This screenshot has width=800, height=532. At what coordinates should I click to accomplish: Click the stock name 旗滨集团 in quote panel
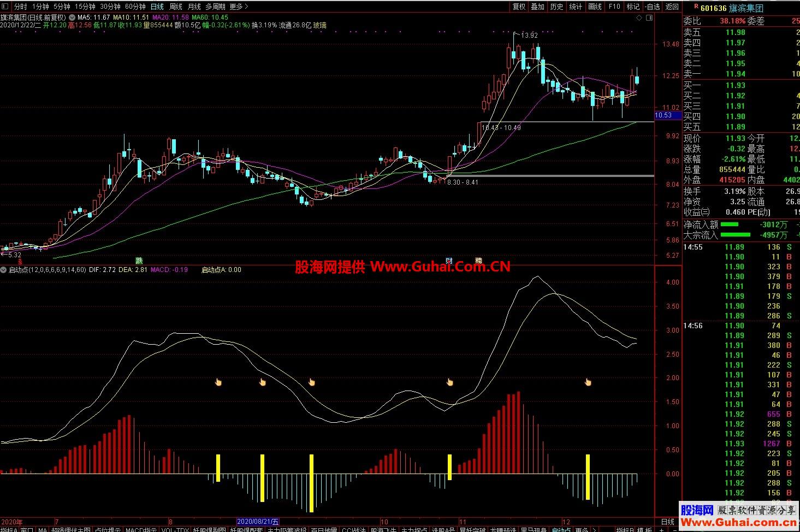coord(746,8)
